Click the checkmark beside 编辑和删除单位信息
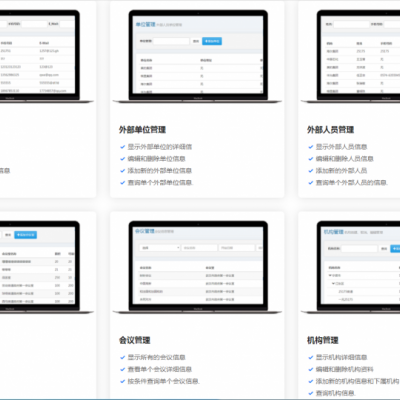The image size is (400, 400). [122, 159]
